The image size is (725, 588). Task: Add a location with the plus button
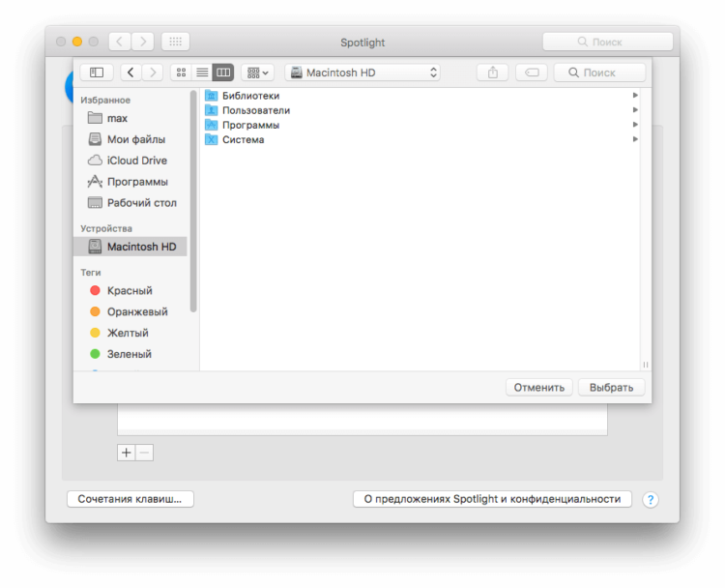[x=127, y=453]
